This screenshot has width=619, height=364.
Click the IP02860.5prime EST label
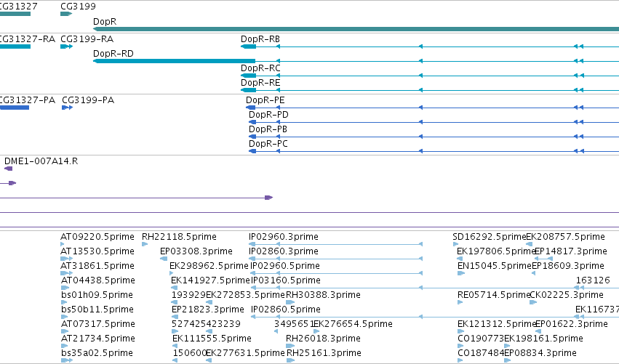click(286, 310)
